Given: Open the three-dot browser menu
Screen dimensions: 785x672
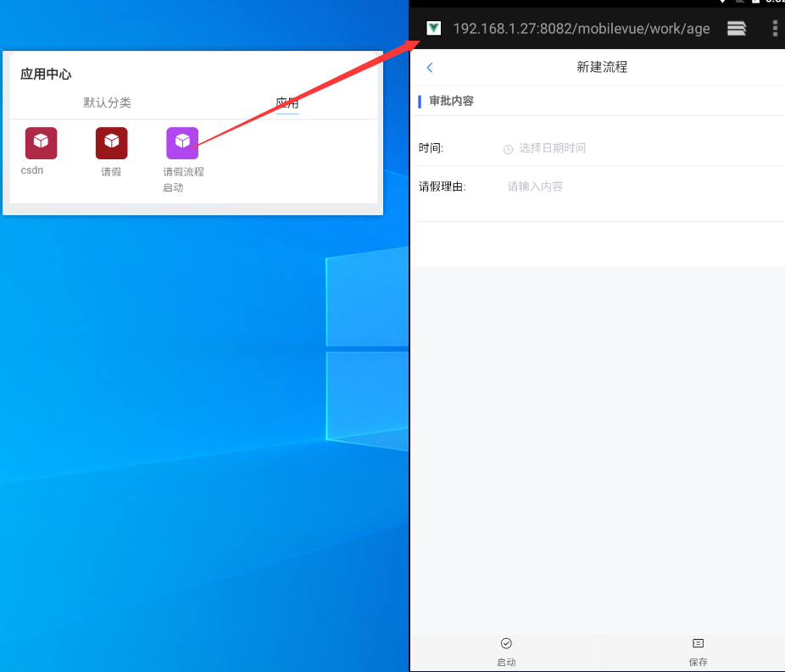Looking at the screenshot, I should tap(775, 29).
